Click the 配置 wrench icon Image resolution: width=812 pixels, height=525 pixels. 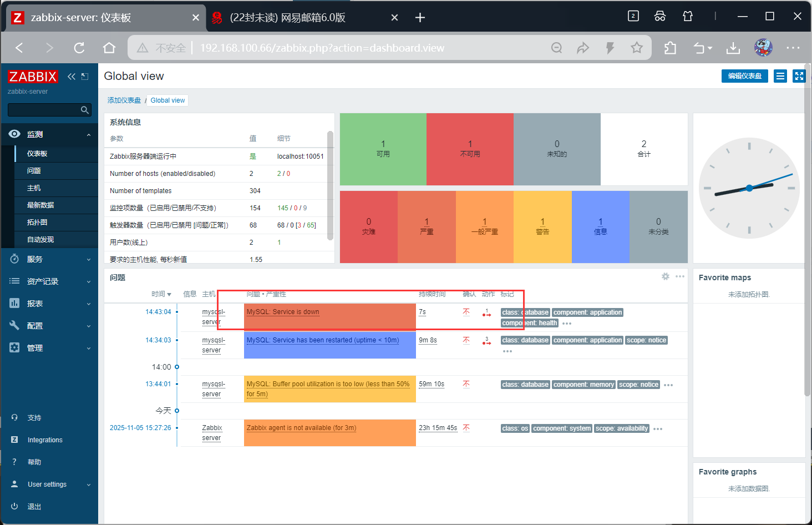14,326
